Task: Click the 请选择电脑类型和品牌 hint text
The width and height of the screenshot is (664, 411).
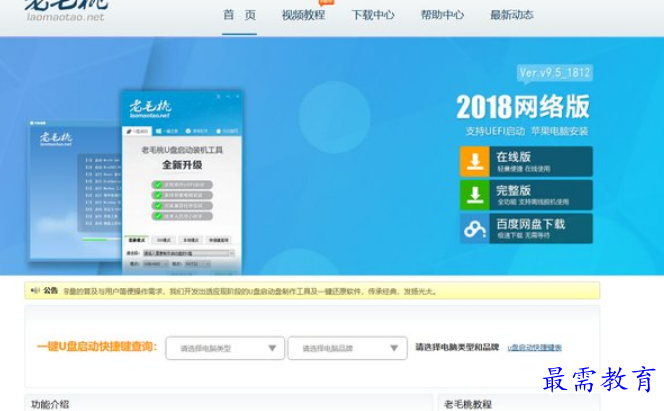Action: [457, 347]
